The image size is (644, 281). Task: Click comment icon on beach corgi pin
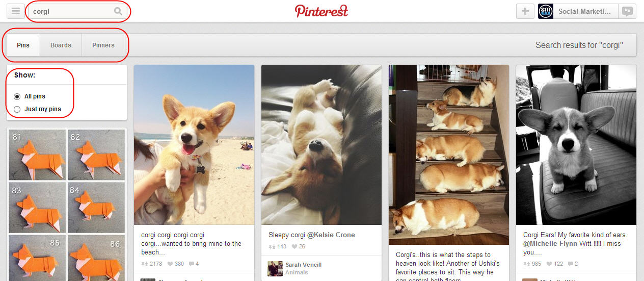pyautogui.click(x=192, y=264)
